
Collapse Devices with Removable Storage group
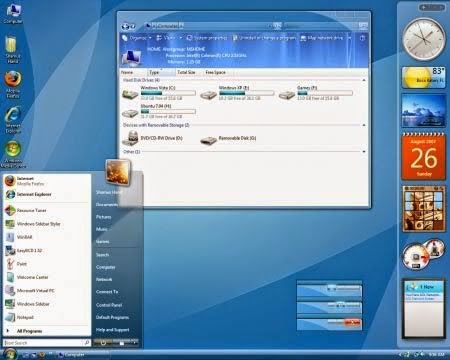click(364, 125)
